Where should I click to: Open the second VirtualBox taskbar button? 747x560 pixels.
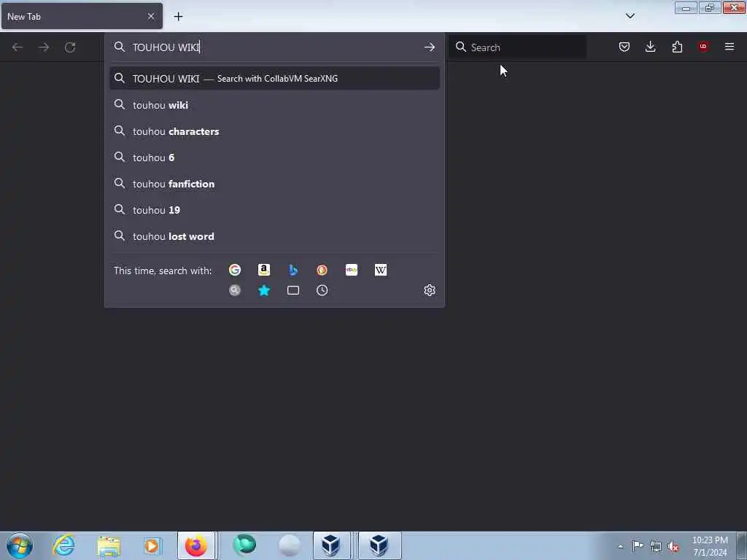pos(379,545)
